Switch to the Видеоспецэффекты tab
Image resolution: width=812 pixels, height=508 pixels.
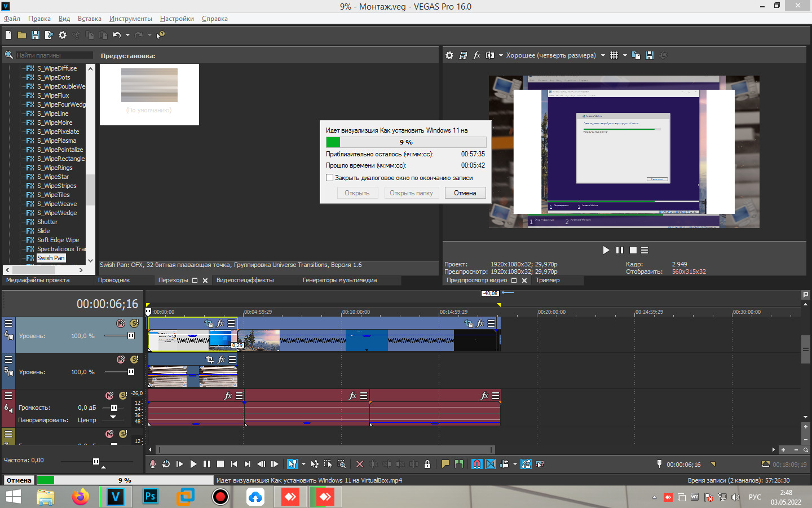245,280
